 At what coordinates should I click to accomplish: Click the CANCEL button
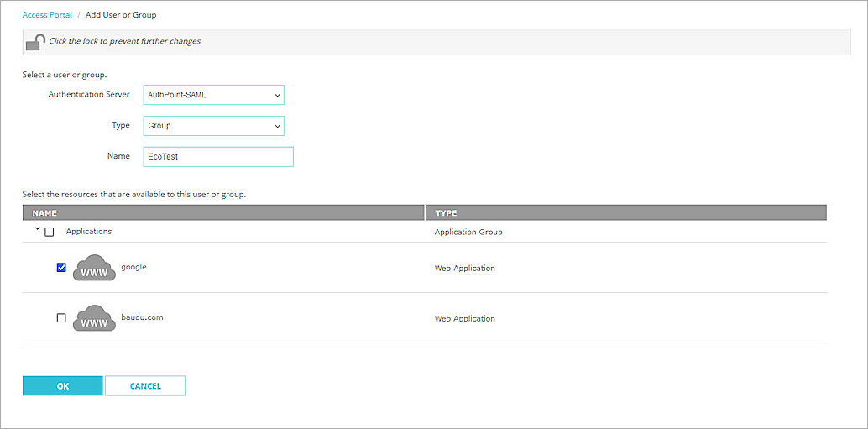145,386
